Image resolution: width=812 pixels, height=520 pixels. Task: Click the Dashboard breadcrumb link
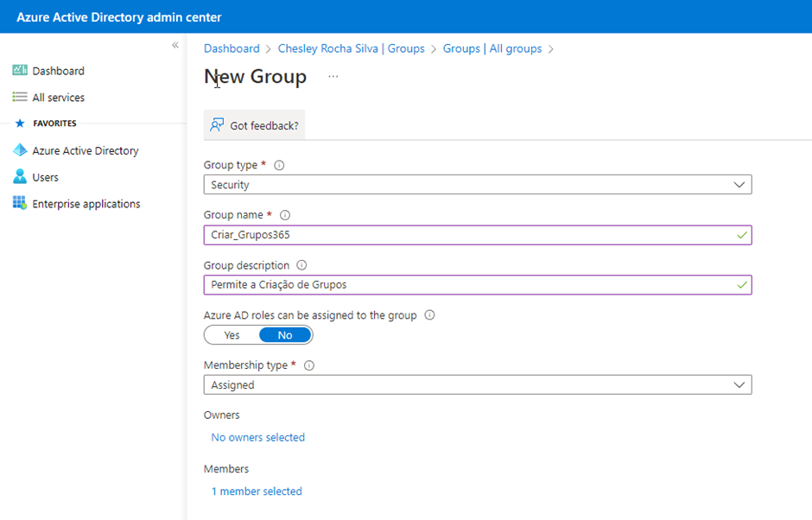coord(232,48)
